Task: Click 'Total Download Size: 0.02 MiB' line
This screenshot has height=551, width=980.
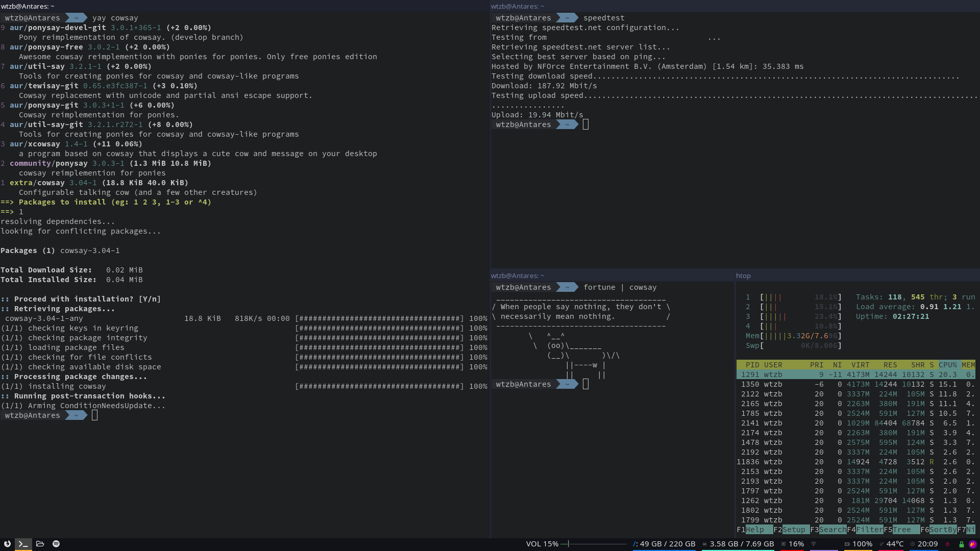Action: tap(71, 270)
